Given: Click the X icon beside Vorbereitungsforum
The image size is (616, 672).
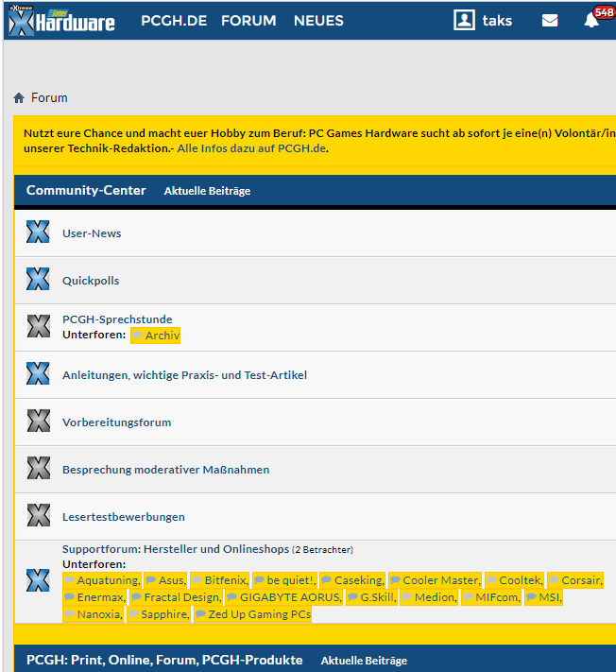Looking at the screenshot, I should click(38, 421).
